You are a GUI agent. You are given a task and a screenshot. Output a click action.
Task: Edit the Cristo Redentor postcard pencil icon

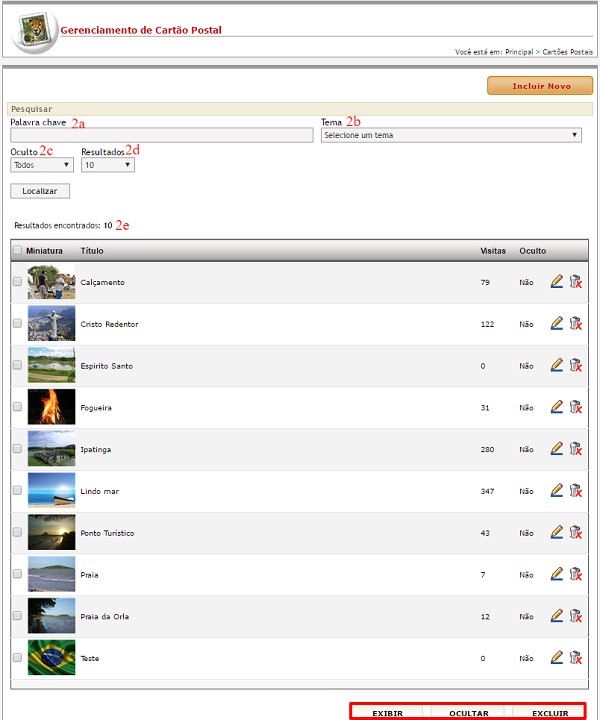[556, 323]
